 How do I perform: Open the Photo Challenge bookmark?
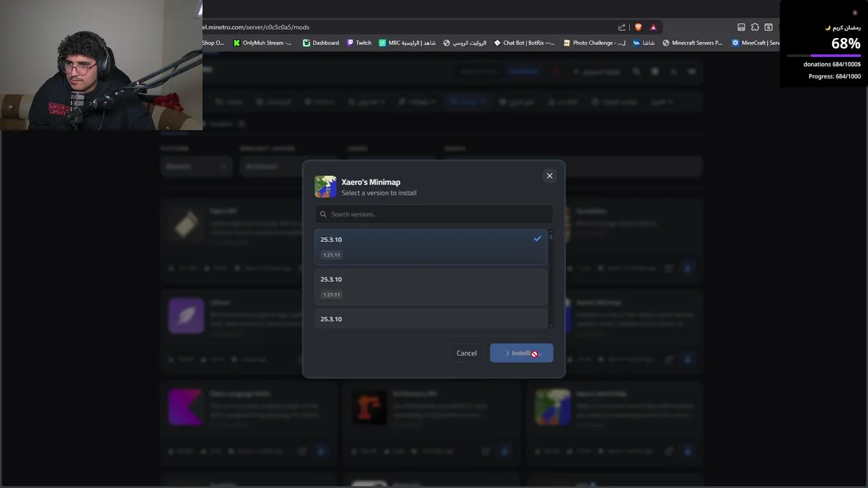click(x=595, y=43)
